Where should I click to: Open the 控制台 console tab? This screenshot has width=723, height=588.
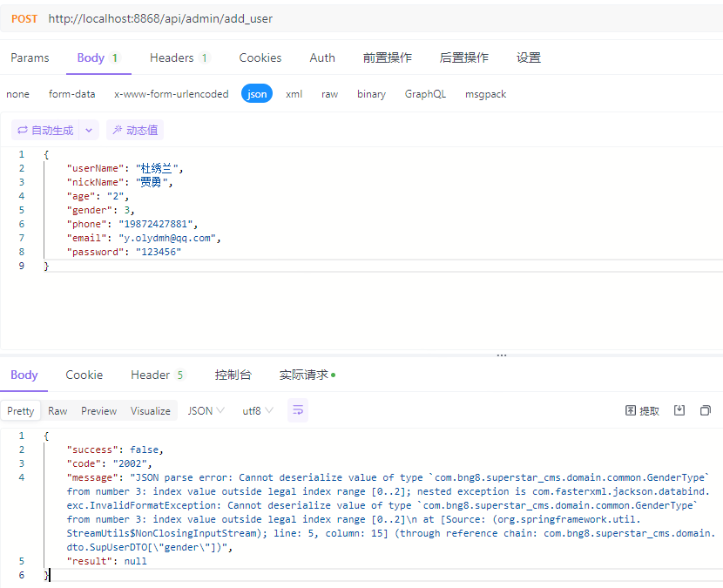click(233, 375)
